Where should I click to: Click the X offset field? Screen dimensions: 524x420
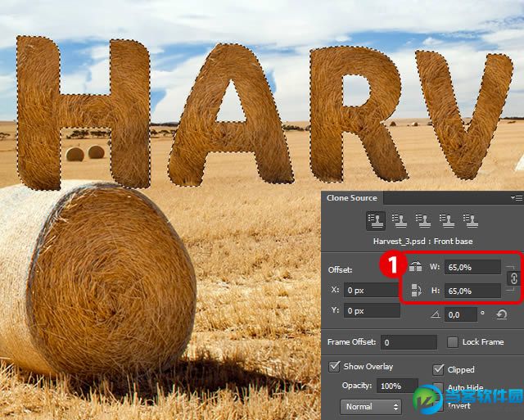point(372,290)
